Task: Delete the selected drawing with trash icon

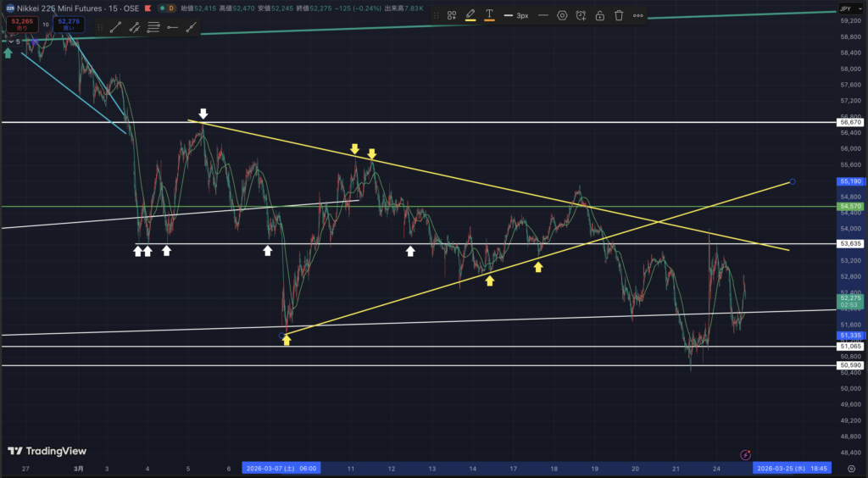Action: click(619, 15)
